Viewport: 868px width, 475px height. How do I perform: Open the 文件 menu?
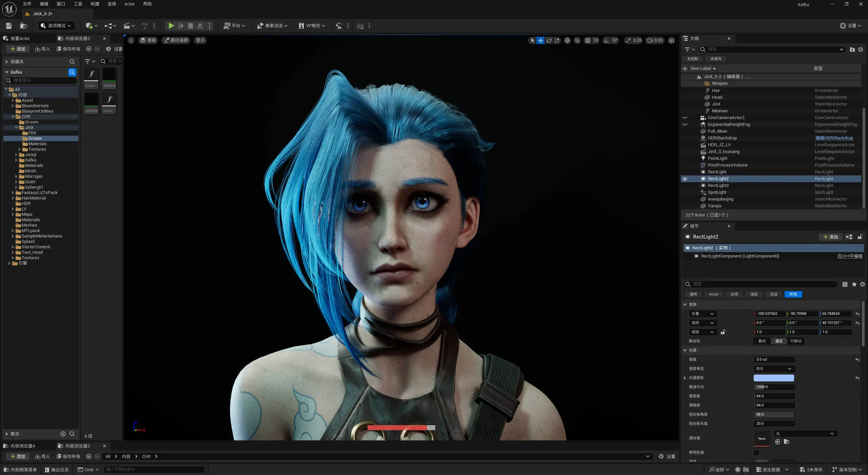tap(27, 4)
